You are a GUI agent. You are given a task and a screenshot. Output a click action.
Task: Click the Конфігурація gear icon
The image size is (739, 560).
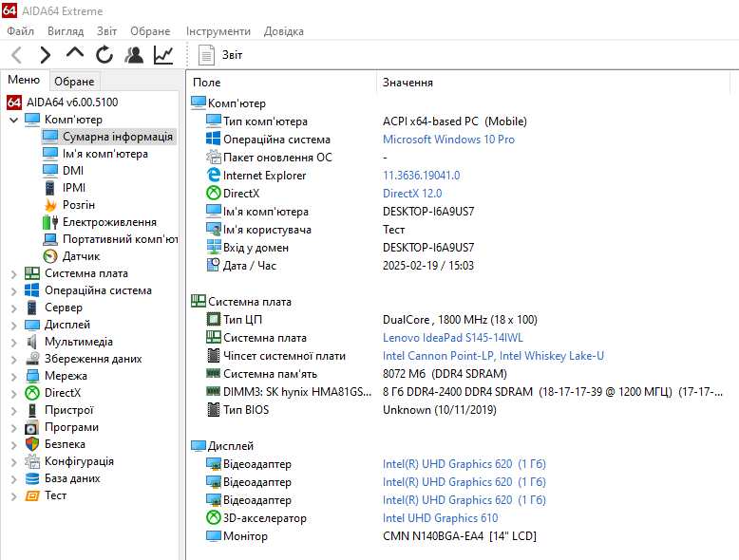point(32,461)
